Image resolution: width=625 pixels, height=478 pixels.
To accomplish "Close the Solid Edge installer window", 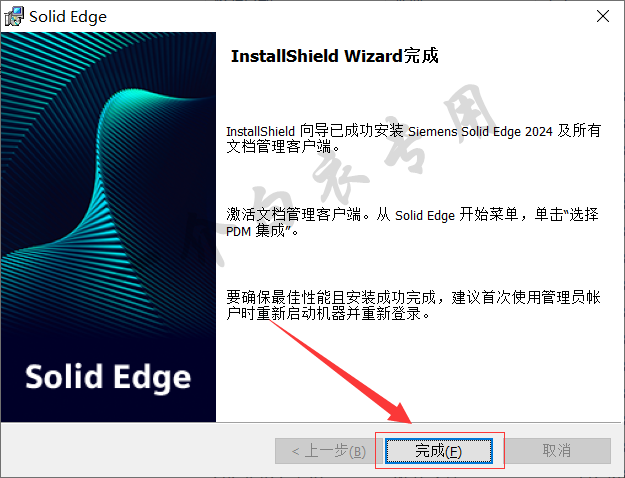I will tap(603, 16).
